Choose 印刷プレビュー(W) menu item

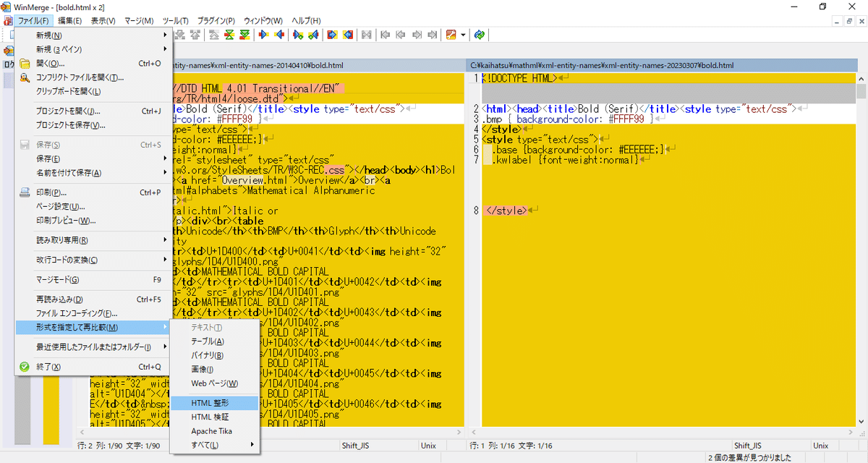(x=93, y=221)
